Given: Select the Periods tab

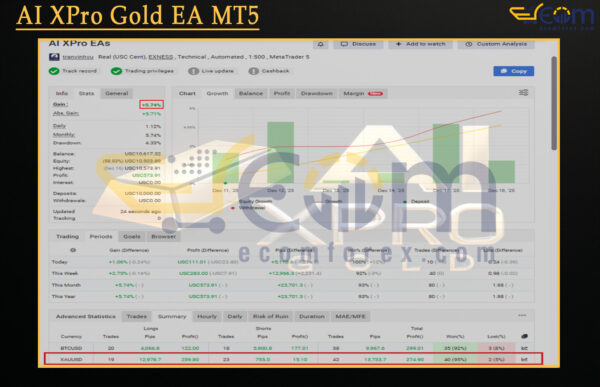Looking at the screenshot, I should click(x=101, y=237).
